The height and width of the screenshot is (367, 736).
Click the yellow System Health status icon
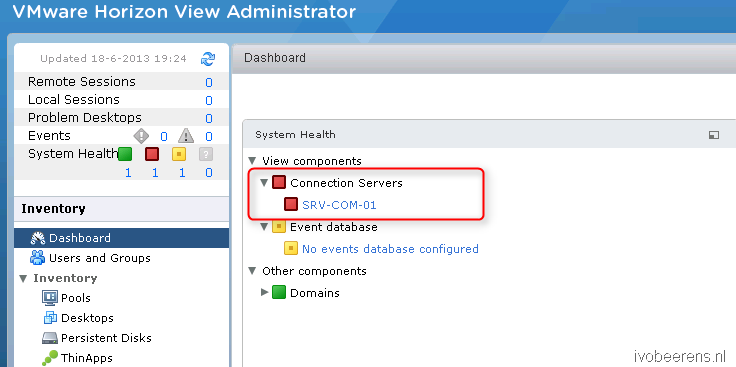(179, 154)
